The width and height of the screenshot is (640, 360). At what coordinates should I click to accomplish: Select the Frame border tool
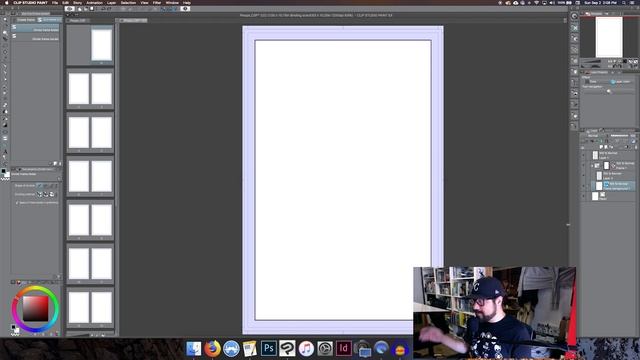(5, 138)
